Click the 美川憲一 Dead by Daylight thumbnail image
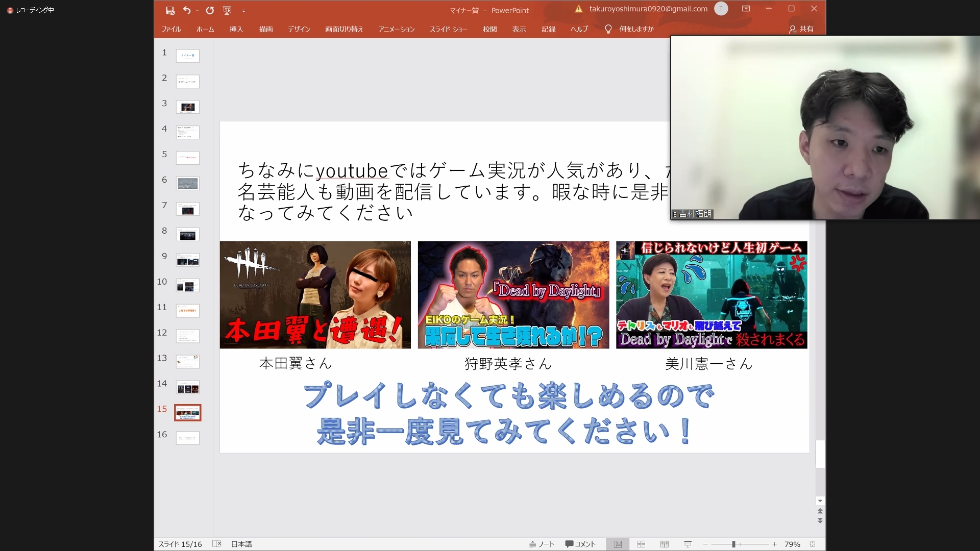This screenshot has height=551, width=980. pos(712,295)
